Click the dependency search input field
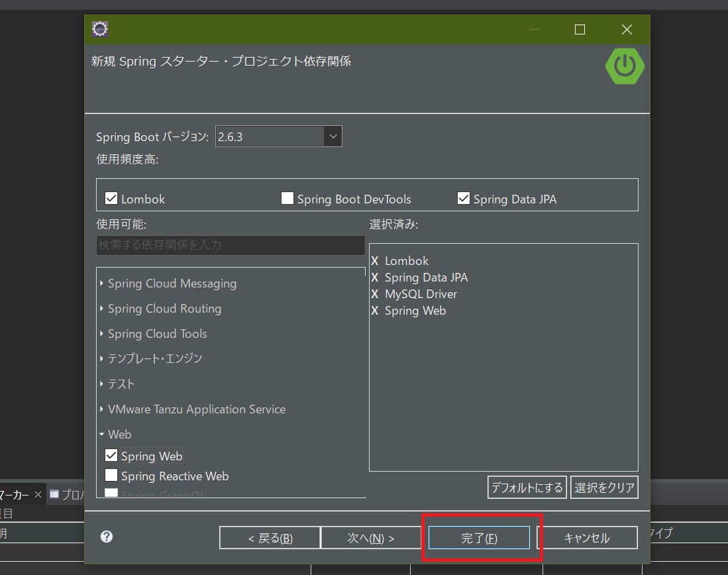Viewport: 728px width, 575px height. [x=231, y=245]
